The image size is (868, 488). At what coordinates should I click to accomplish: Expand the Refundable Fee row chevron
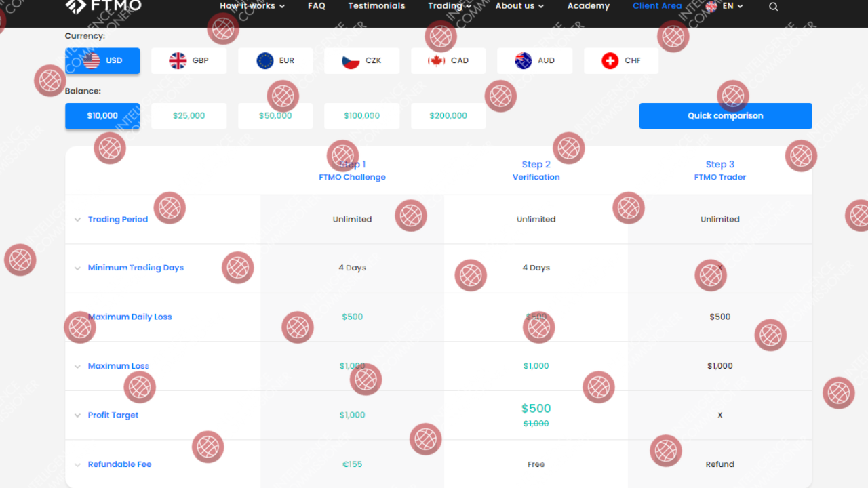[77, 465]
